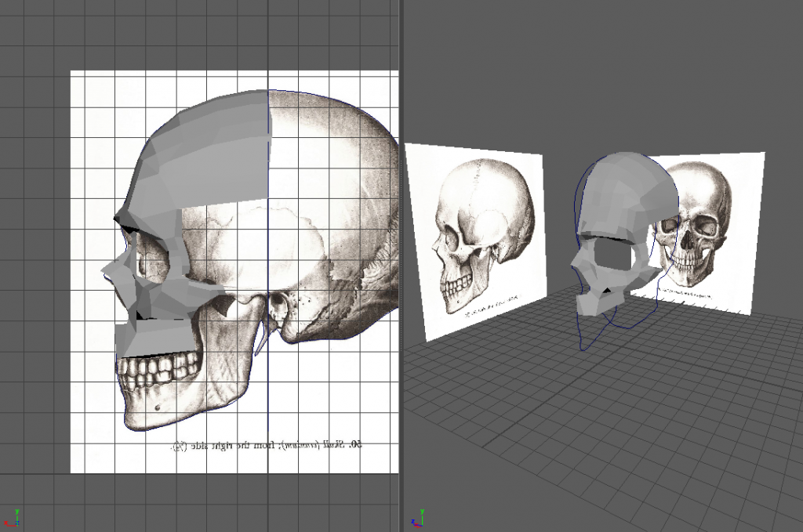Select vertical center line in the side view

coord(268,392)
